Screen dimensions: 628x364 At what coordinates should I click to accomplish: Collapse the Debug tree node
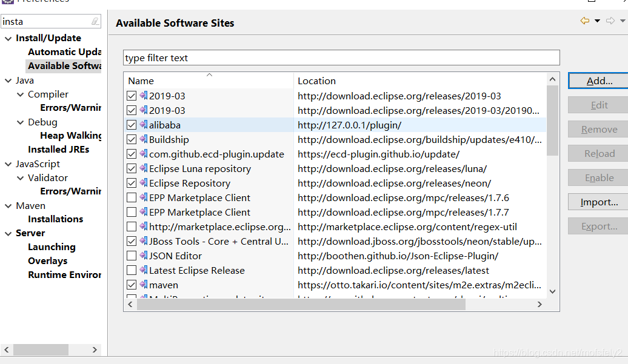(21, 122)
